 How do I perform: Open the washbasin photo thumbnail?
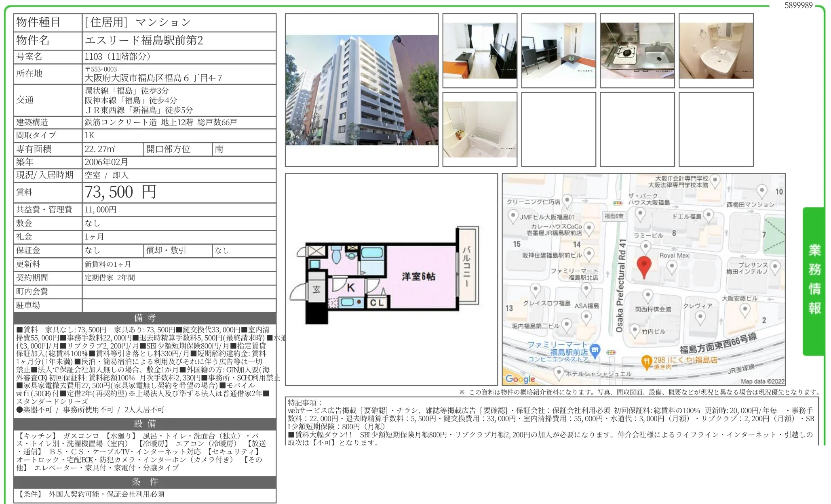point(715,51)
